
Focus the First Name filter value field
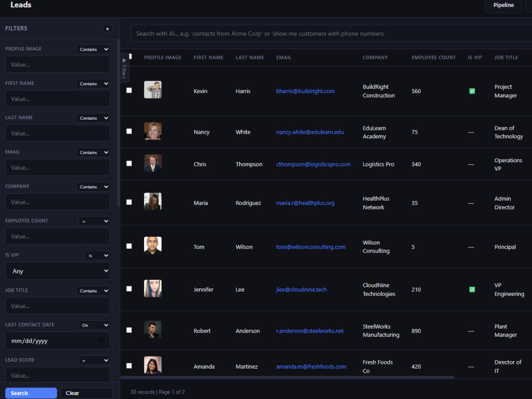pos(57,99)
